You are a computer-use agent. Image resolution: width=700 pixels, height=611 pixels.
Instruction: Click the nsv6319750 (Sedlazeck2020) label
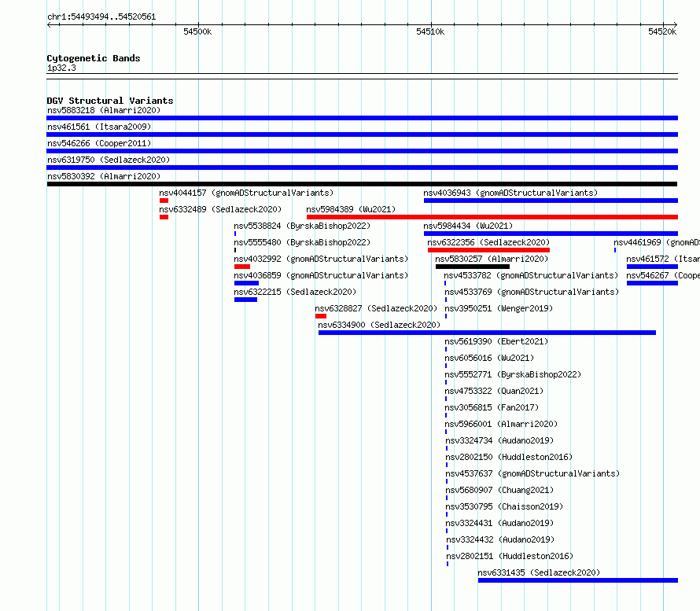coord(109,160)
